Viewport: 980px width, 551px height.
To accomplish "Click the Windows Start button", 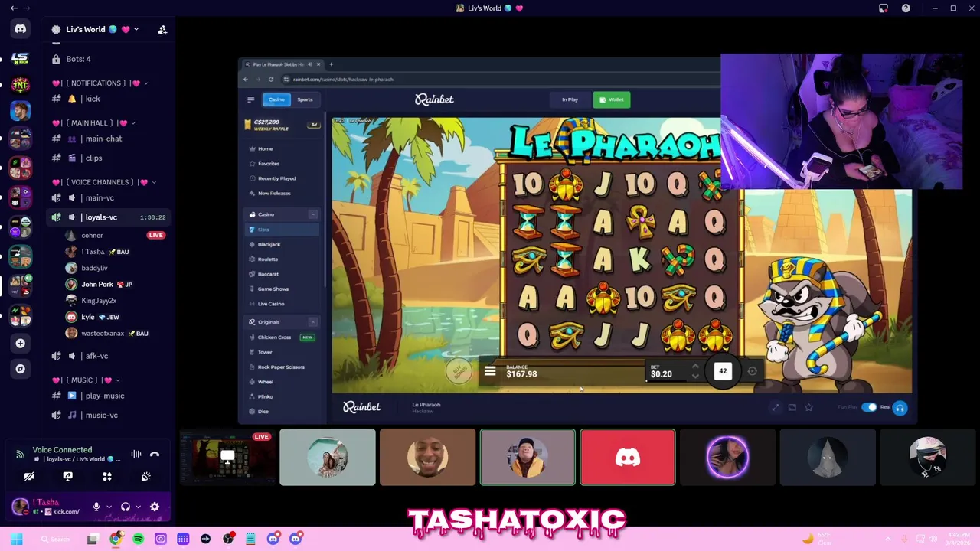I will [16, 539].
